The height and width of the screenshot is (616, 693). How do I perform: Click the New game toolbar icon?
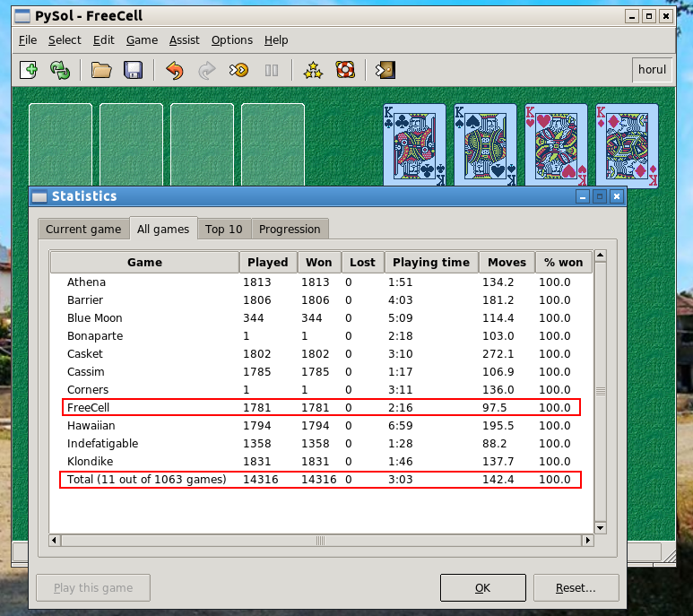click(30, 70)
